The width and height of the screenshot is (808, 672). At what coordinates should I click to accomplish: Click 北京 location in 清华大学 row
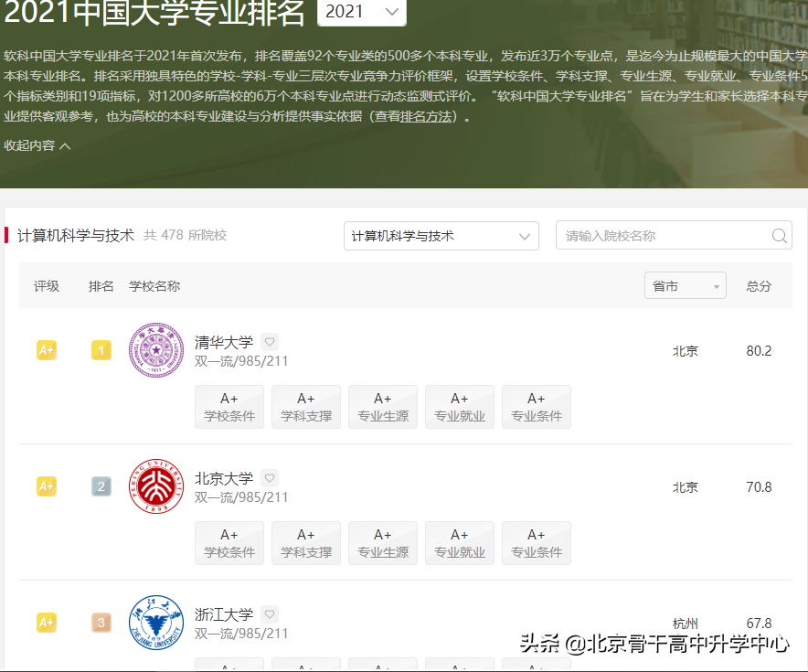pyautogui.click(x=685, y=351)
